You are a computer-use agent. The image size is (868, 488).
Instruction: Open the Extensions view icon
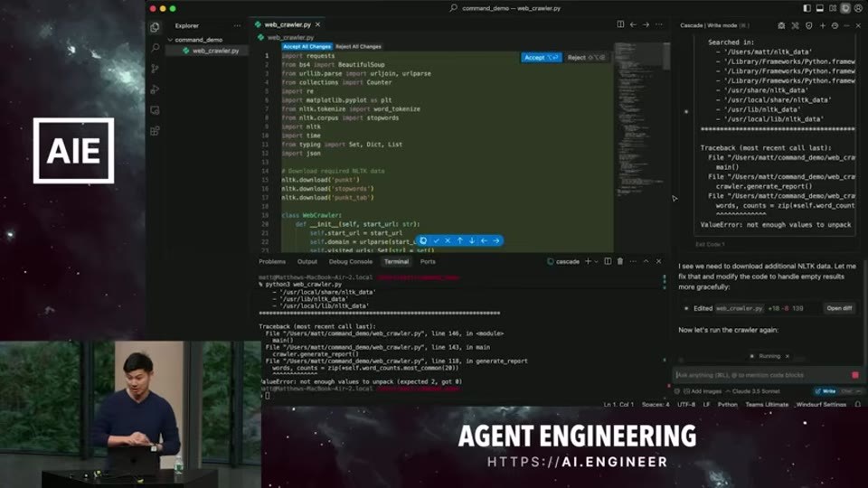[155, 131]
